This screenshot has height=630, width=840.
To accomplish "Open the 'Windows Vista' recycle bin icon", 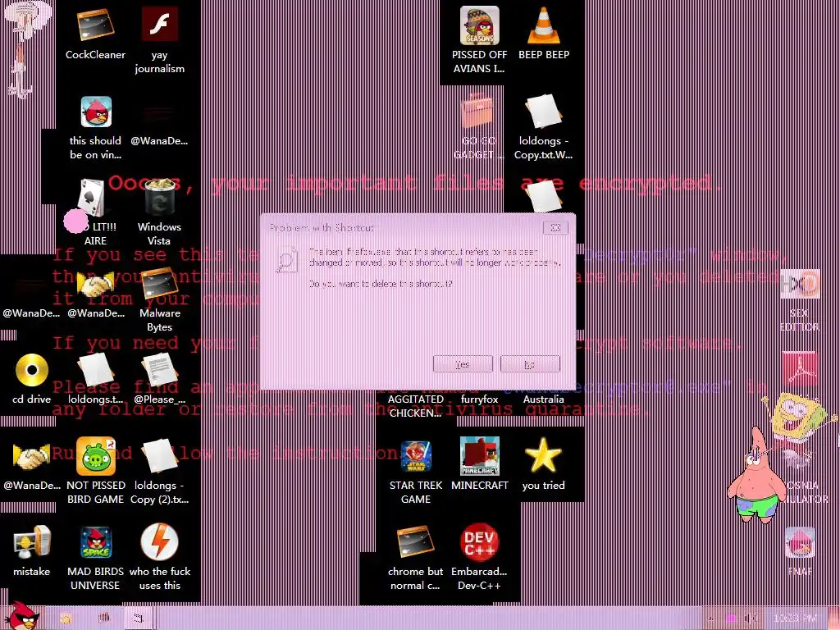I will tap(160, 198).
